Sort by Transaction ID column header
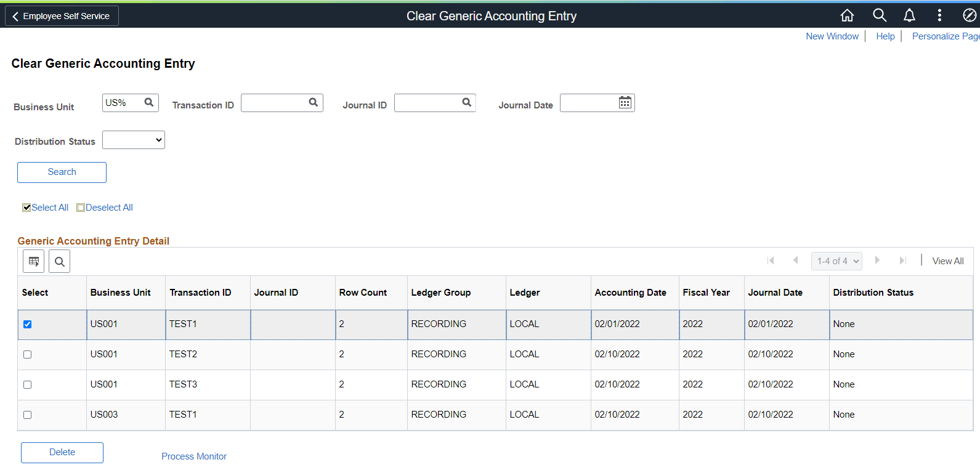The image size is (980, 470). pyautogui.click(x=200, y=293)
